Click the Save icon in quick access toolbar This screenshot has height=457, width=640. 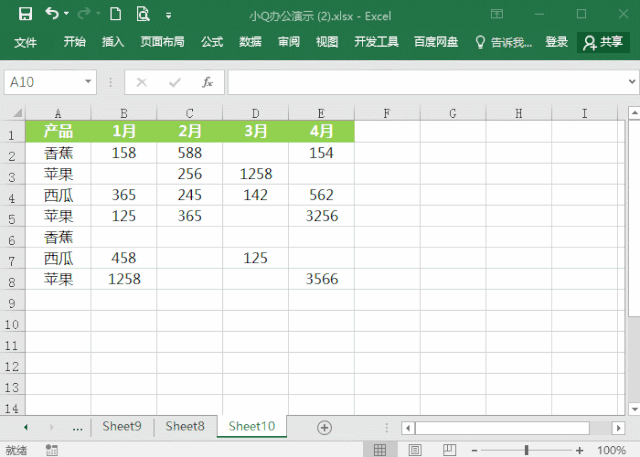click(25, 14)
